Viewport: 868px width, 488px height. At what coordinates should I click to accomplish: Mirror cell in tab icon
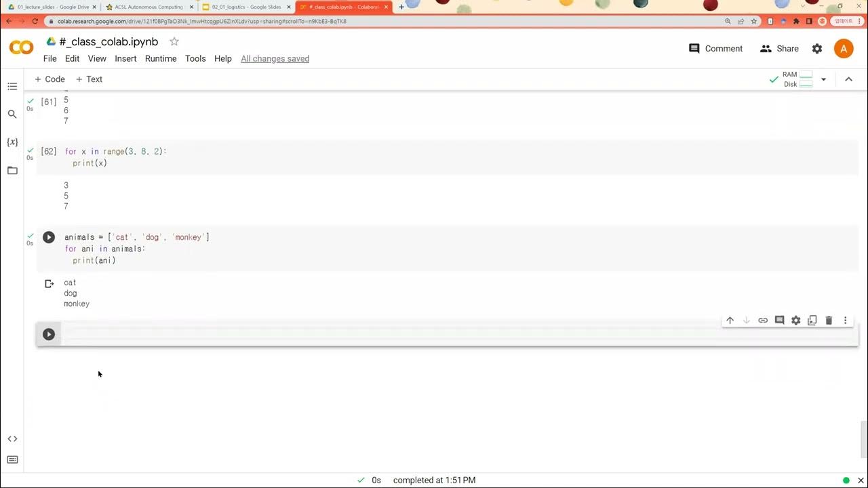[812, 321]
